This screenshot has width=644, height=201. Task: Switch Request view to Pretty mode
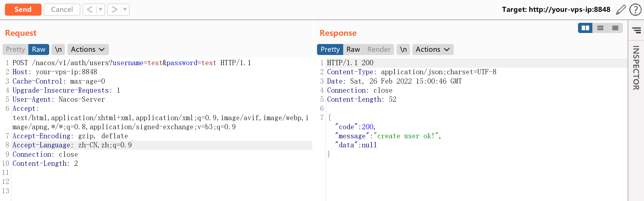click(15, 49)
